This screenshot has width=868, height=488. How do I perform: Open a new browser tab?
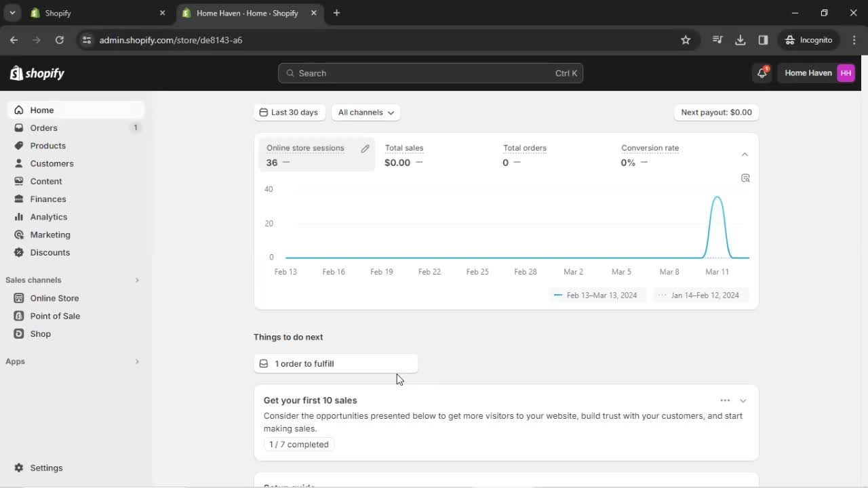[x=336, y=13]
